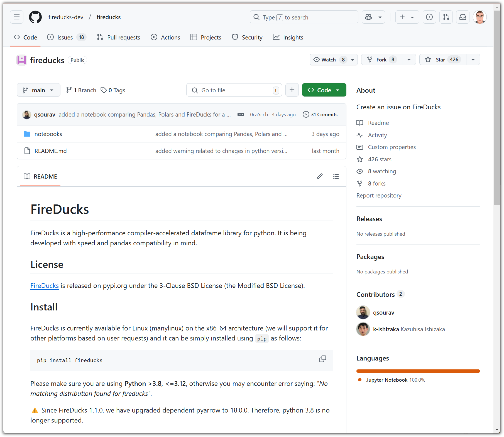Open the README.md file
504x437 pixels.
(50, 151)
